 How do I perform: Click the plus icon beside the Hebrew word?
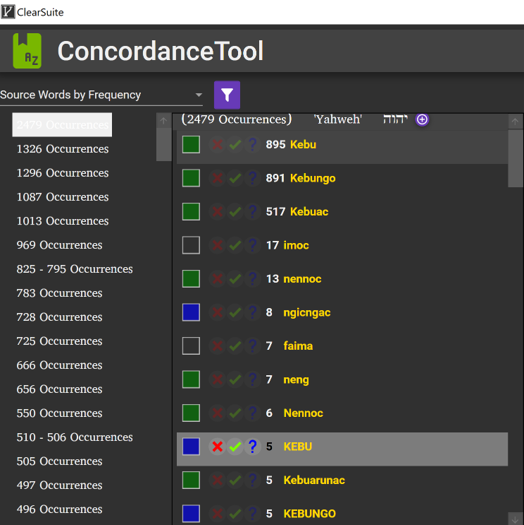422,119
